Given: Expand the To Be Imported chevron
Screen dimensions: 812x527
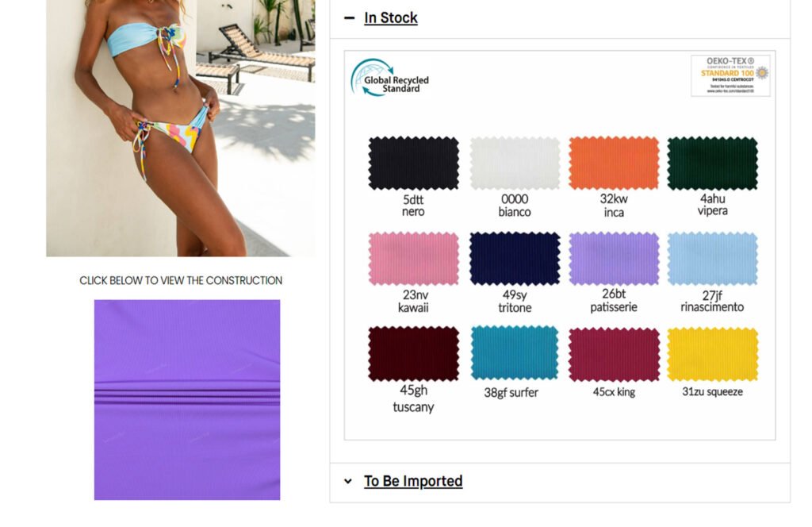Looking at the screenshot, I should [x=348, y=482].
